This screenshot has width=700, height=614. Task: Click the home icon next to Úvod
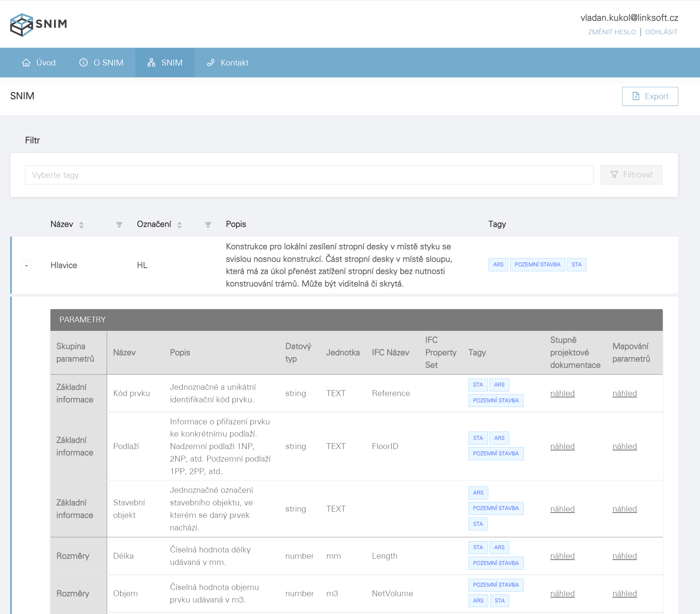pyautogui.click(x=26, y=63)
